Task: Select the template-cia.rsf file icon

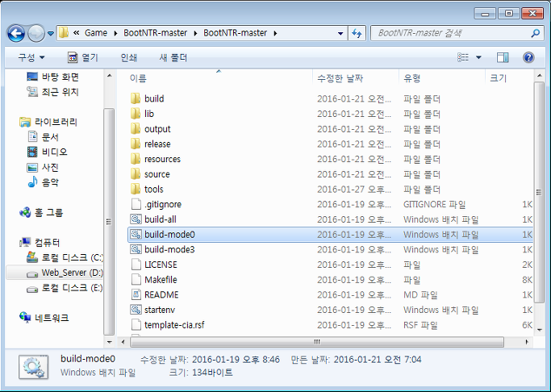Action: click(x=136, y=325)
